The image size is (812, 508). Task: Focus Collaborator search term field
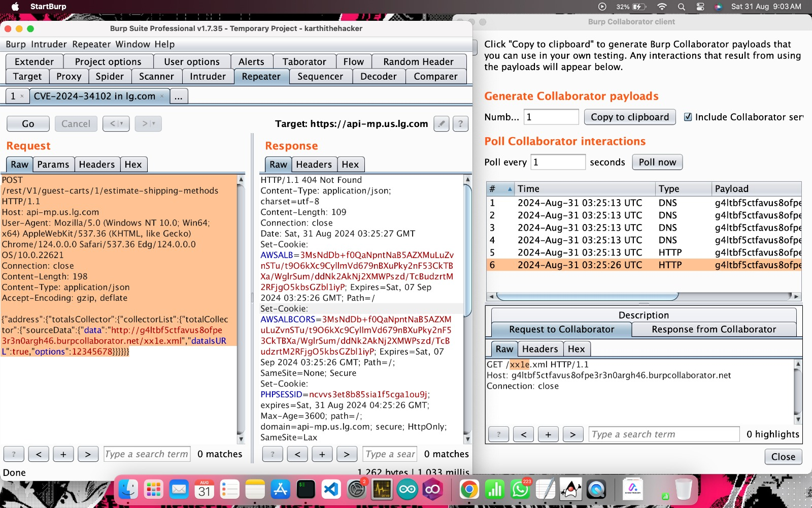click(x=664, y=434)
